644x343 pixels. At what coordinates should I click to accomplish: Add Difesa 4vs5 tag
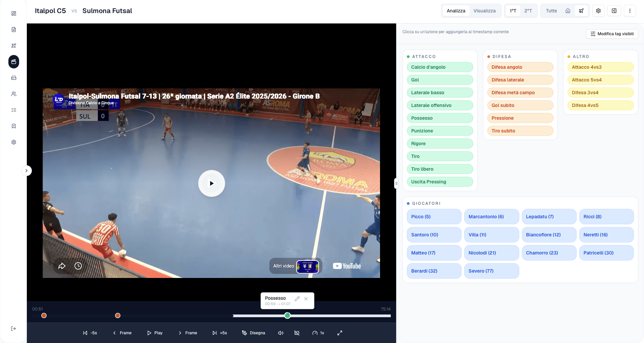[x=600, y=105]
